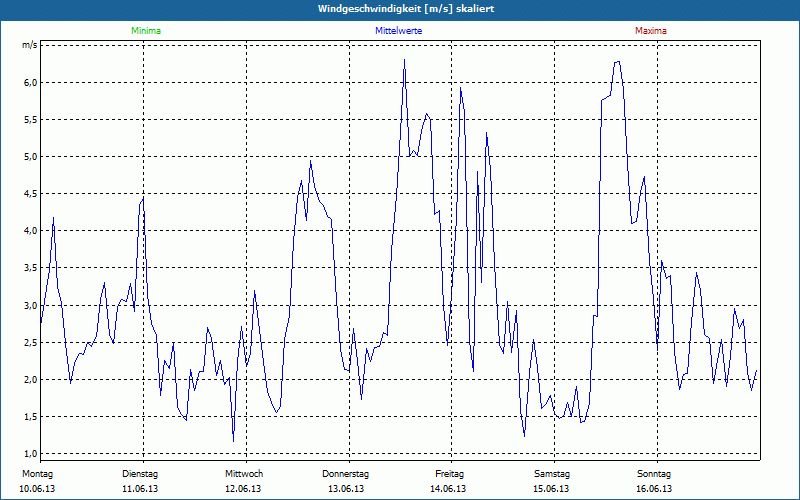The image size is (800, 500).
Task: Click the 4,5 y-axis value
Action: [31, 194]
